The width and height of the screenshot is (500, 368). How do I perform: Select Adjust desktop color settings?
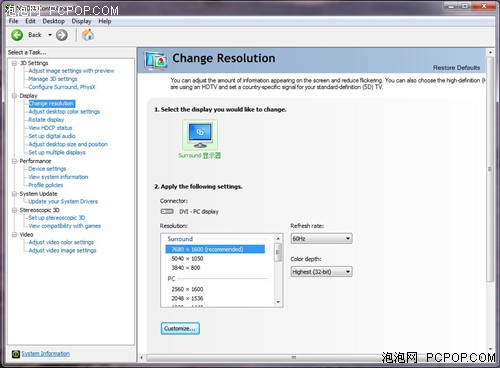tap(64, 112)
